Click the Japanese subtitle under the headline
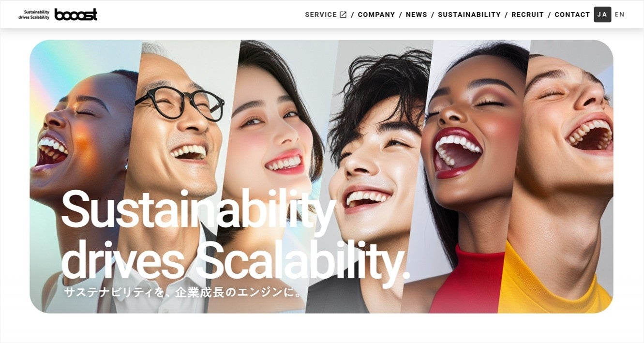 [183, 292]
